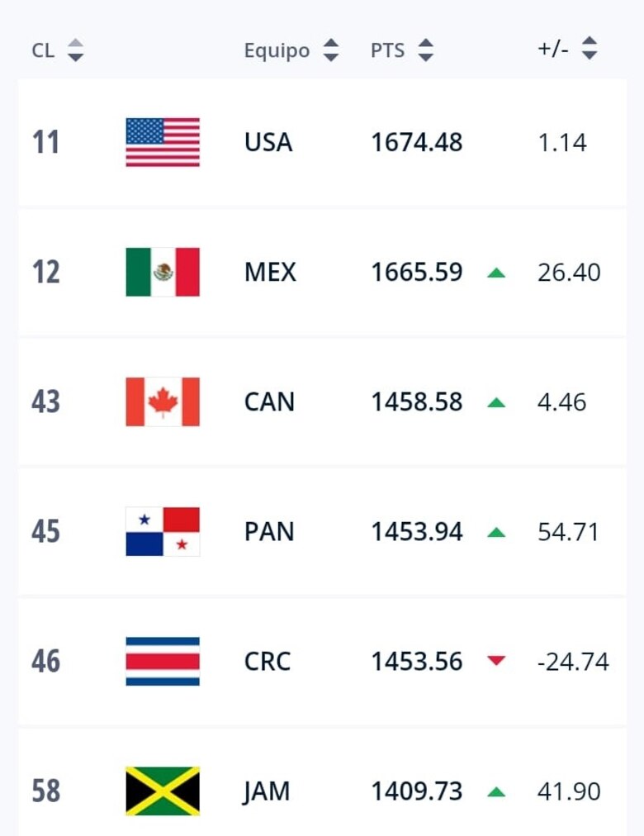Click the Panama flag icon
644x836 pixels.
point(162,531)
